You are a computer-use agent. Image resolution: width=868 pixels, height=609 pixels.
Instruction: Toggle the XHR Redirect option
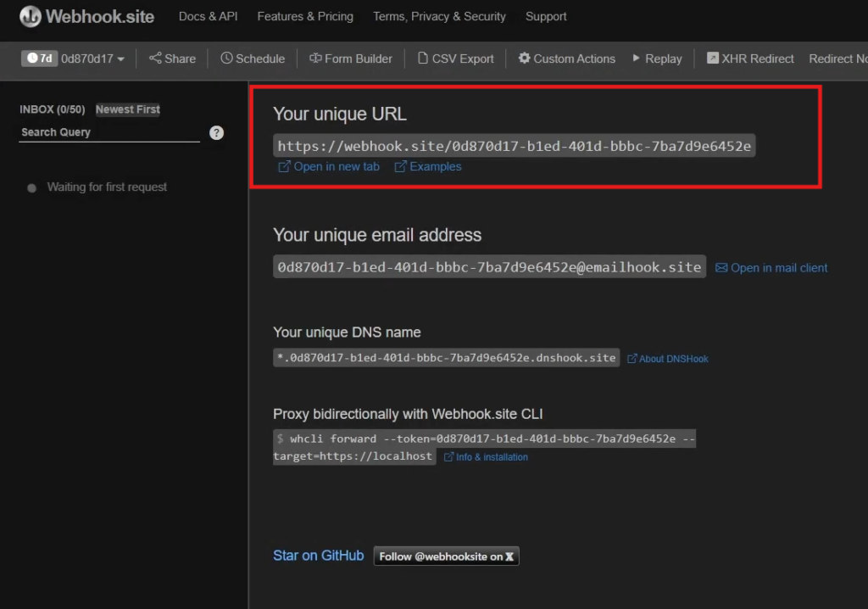(750, 59)
